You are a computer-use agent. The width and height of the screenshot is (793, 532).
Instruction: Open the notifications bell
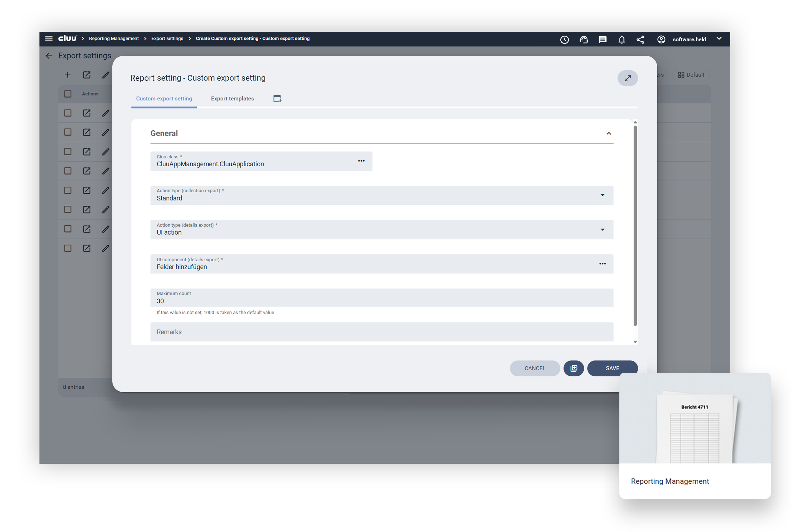[x=622, y=40]
